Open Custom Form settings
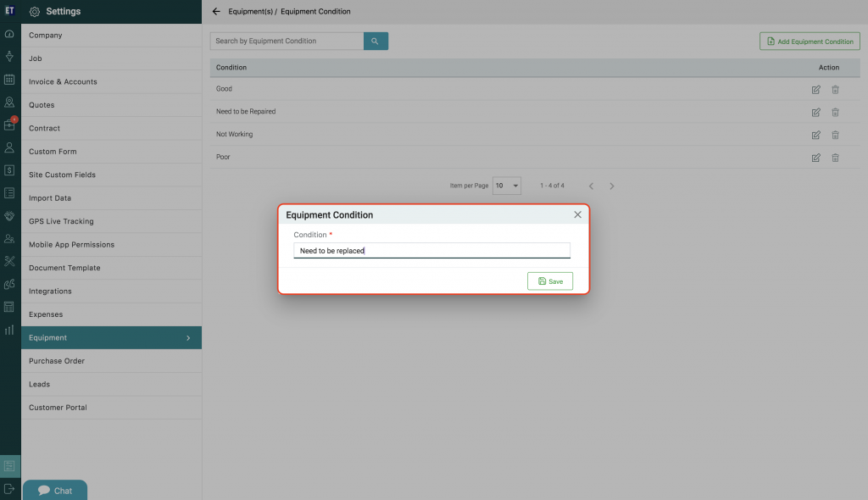The image size is (868, 500). (111, 151)
